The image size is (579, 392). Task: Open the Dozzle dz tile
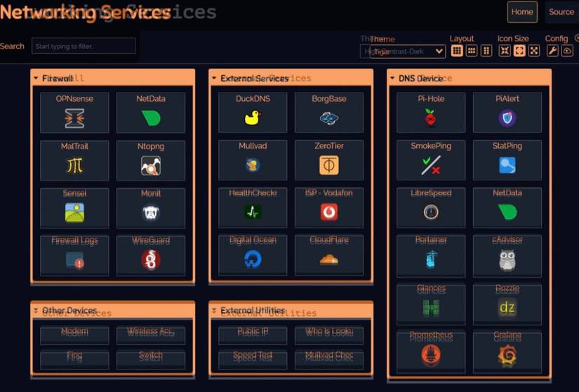tap(507, 304)
